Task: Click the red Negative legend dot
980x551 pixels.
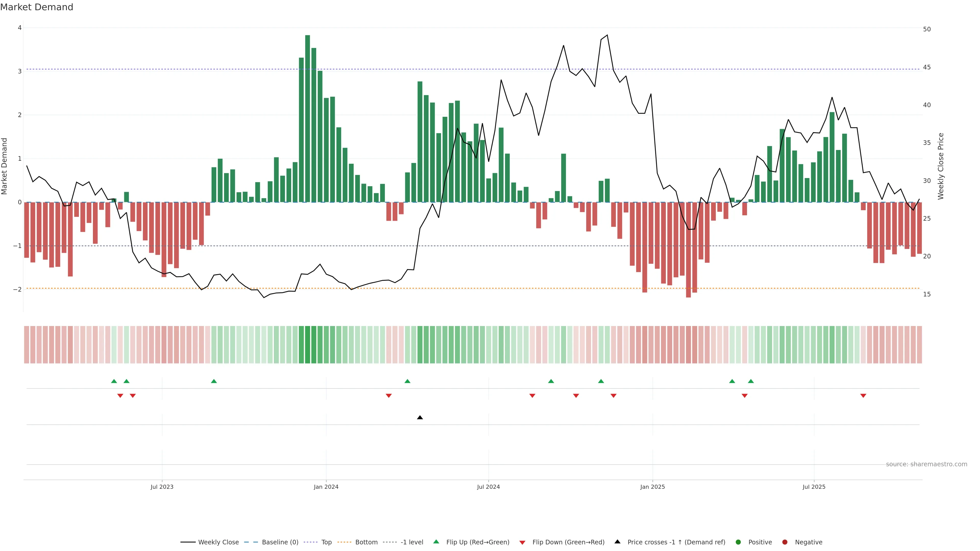Action: (785, 542)
